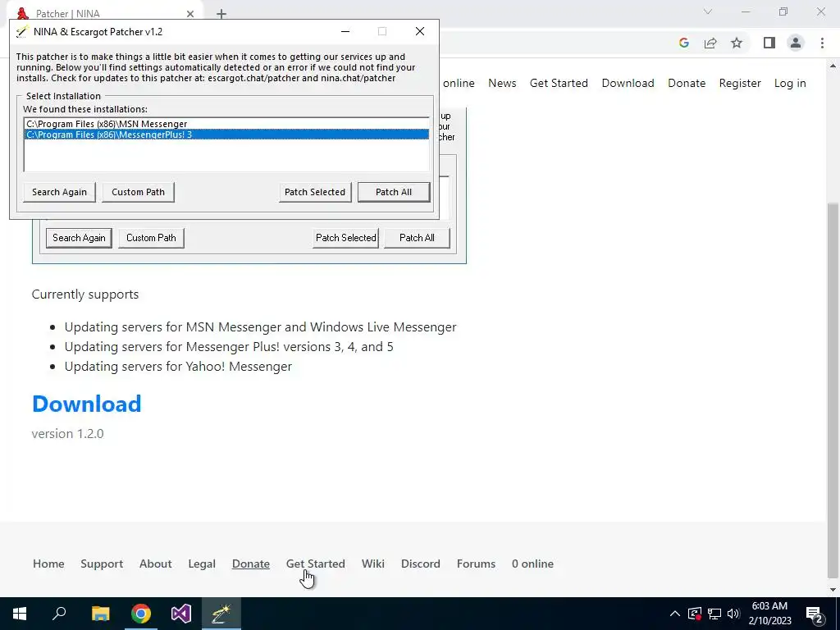Switch to Chrome in the taskbar
The height and width of the screenshot is (630, 840).
(x=141, y=614)
